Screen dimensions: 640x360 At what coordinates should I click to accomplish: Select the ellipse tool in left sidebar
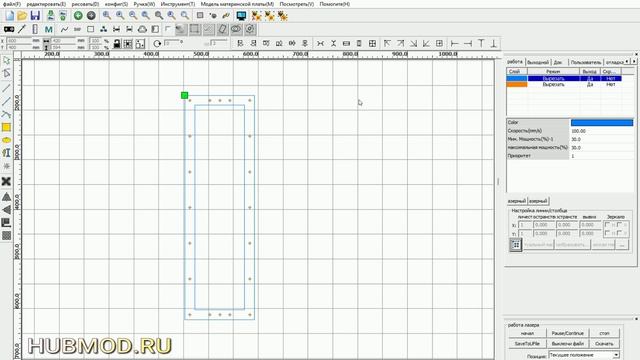(x=6, y=140)
